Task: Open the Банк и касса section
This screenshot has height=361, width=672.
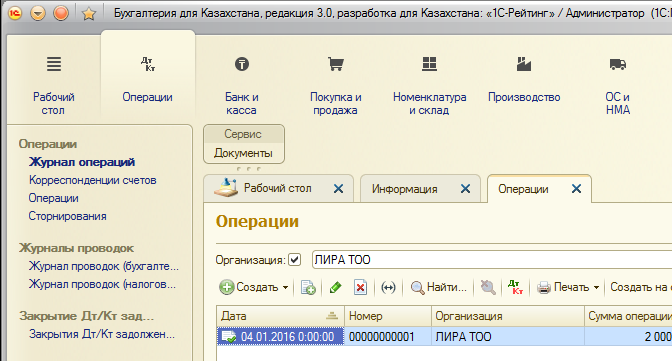Action: pos(242,86)
